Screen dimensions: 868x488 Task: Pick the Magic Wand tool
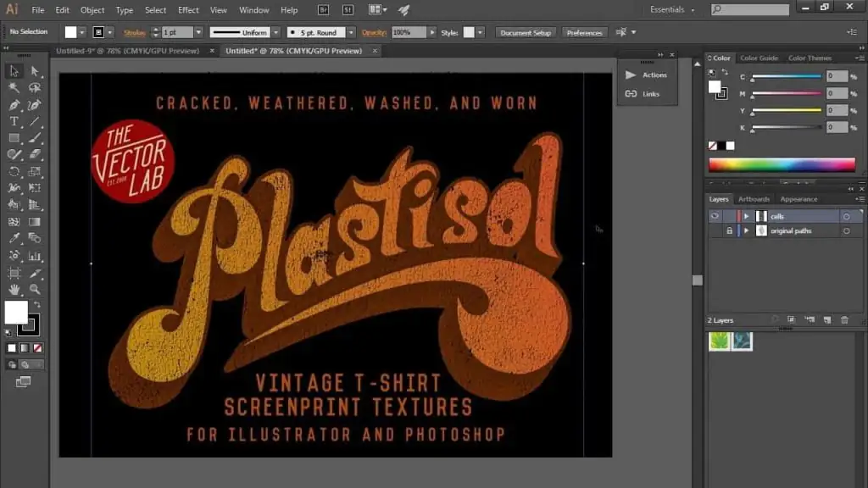point(14,88)
